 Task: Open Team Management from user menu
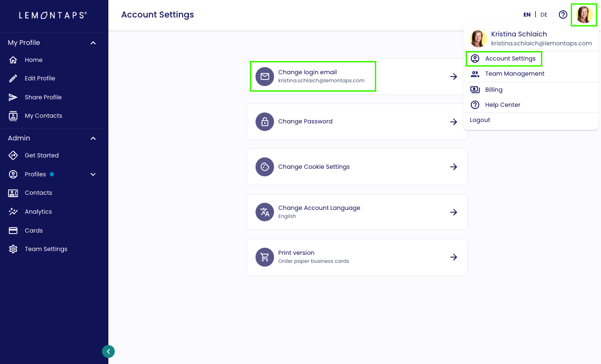pos(514,74)
